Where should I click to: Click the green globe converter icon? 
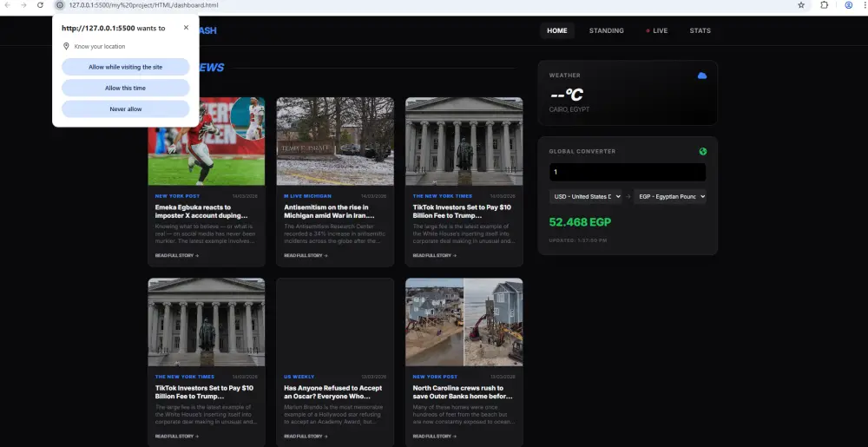click(x=702, y=152)
